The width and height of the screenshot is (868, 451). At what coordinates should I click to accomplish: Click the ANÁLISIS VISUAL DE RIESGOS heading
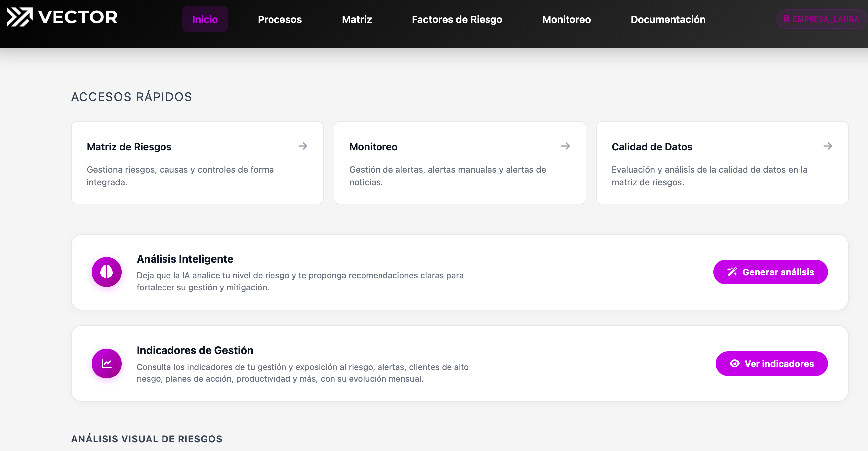(x=147, y=439)
